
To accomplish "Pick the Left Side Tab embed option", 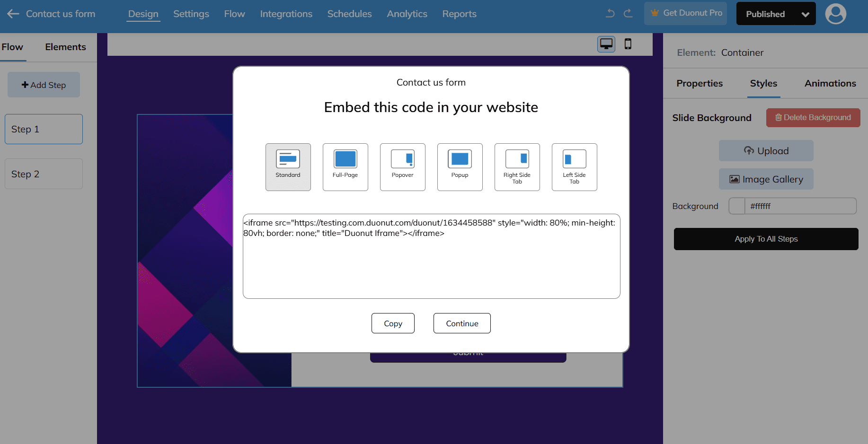I will [x=574, y=167].
